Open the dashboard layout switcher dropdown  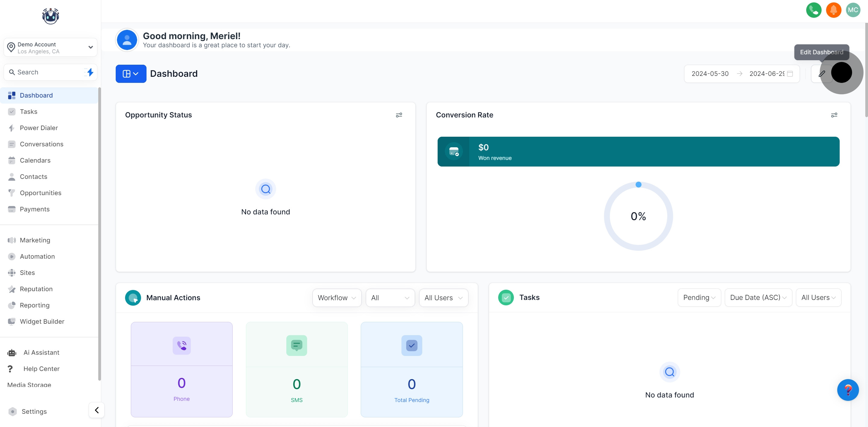[131, 74]
